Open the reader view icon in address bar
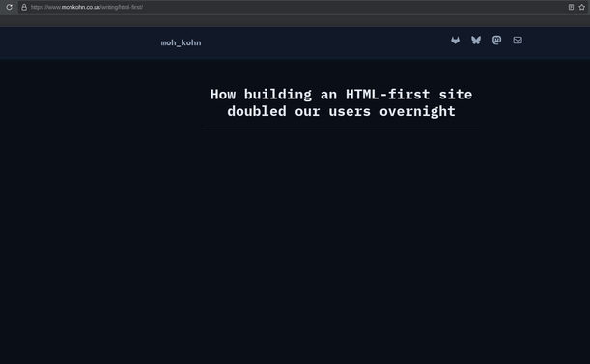The width and height of the screenshot is (590, 364). point(571,7)
